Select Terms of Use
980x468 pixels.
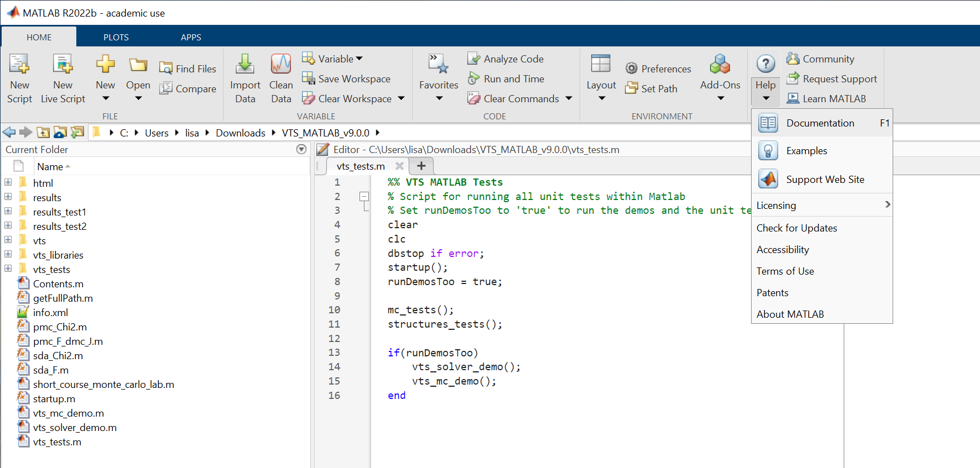coord(822,271)
